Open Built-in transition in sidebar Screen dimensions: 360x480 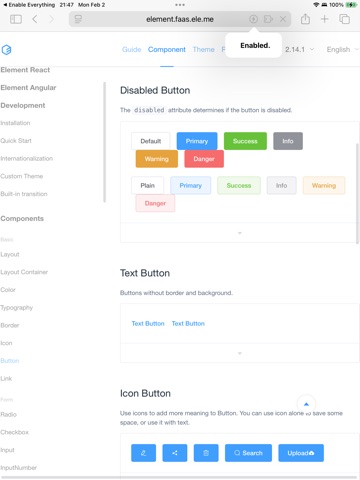tap(24, 194)
